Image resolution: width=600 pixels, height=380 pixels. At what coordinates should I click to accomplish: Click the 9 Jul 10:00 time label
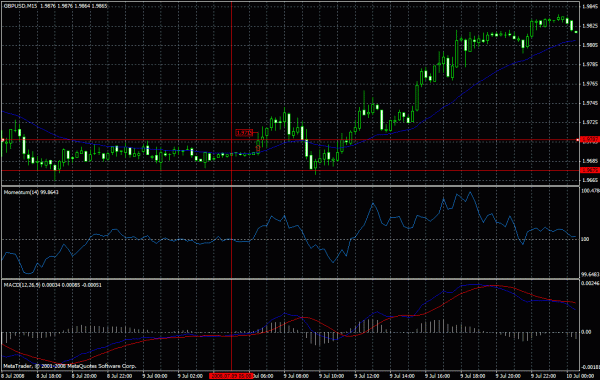tap(331, 376)
